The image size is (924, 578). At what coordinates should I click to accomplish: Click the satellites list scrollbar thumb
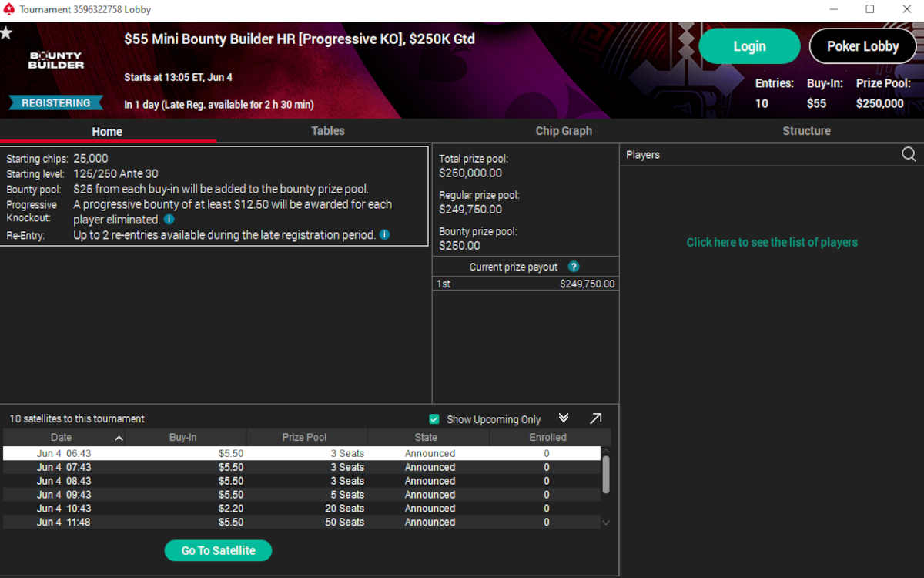[606, 474]
